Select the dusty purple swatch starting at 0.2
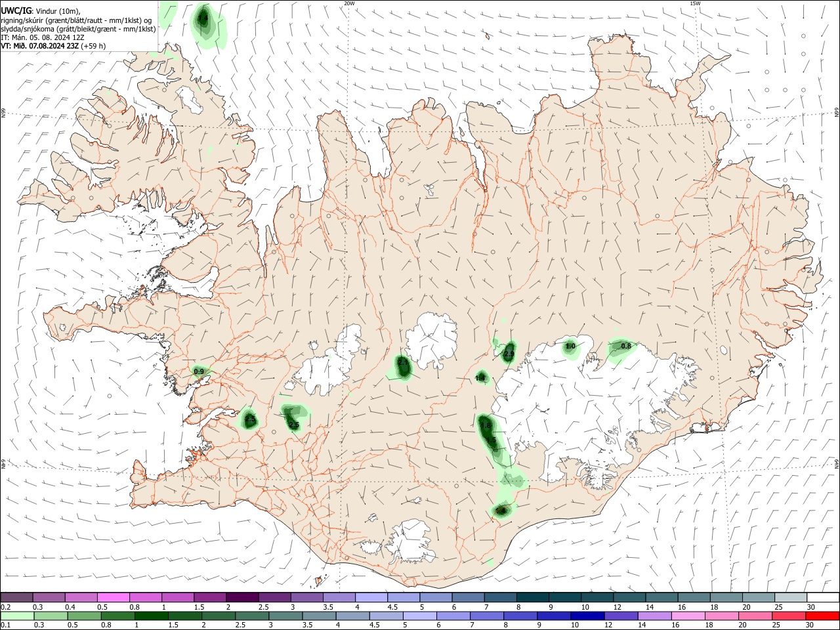The width and height of the screenshot is (840, 630). (x=16, y=597)
